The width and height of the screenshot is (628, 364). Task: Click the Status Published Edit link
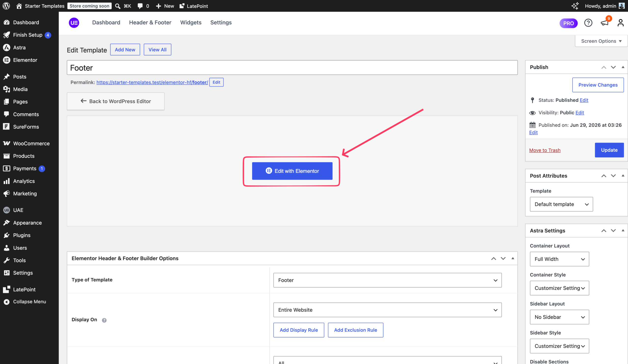pyautogui.click(x=584, y=100)
